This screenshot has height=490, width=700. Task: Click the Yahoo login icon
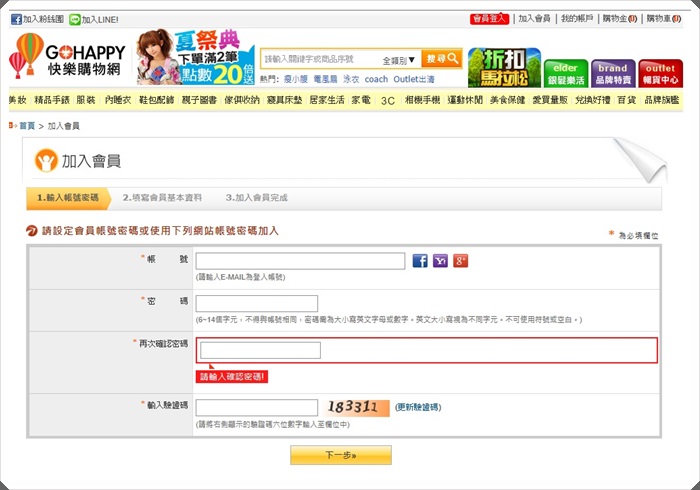(440, 261)
